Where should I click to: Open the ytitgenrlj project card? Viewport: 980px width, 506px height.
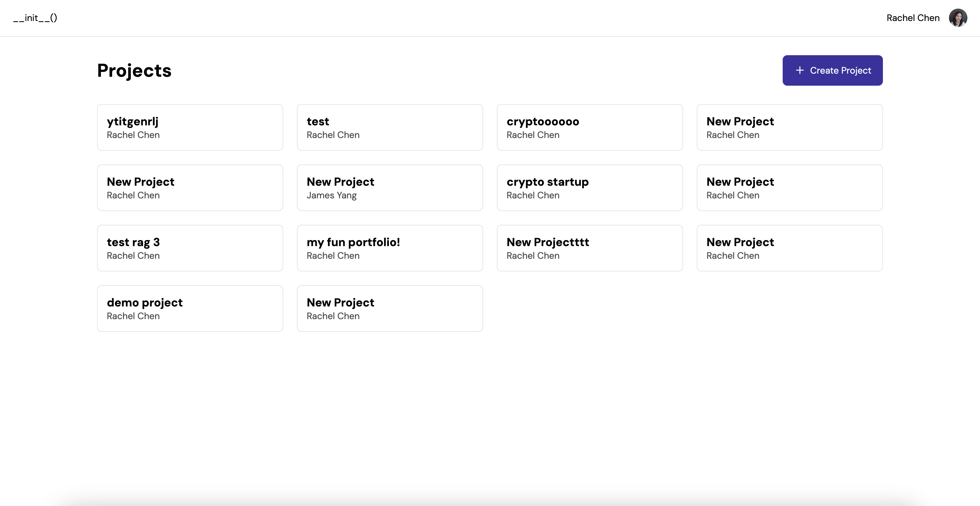tap(190, 127)
